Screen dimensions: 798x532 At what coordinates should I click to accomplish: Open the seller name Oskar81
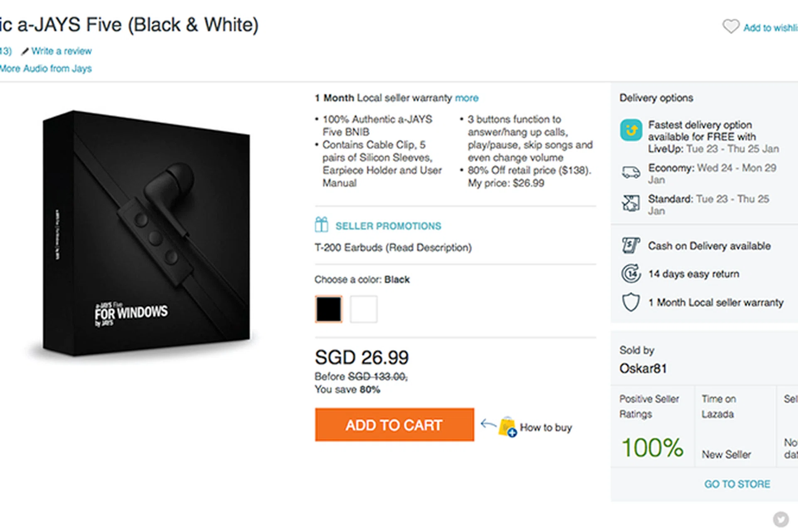coord(643,368)
